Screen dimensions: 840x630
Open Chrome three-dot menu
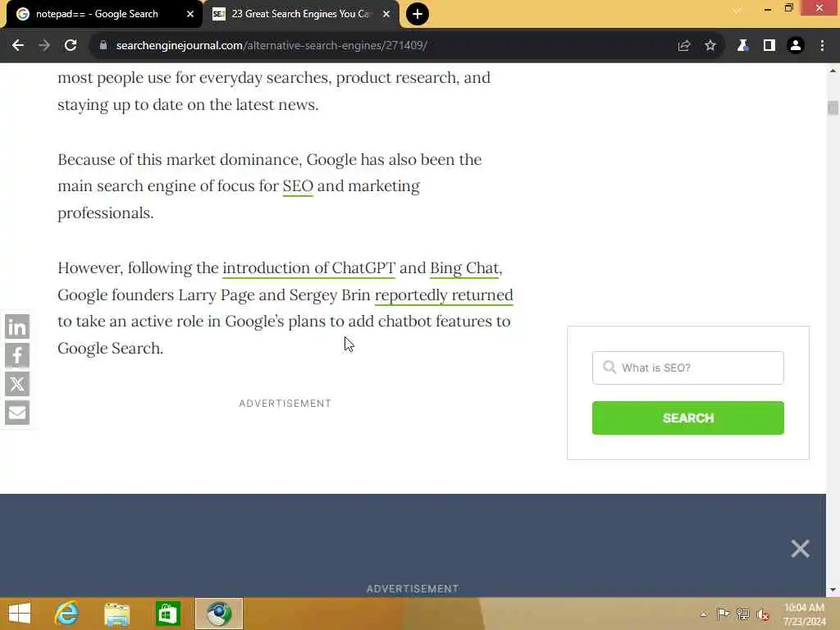pyautogui.click(x=822, y=46)
